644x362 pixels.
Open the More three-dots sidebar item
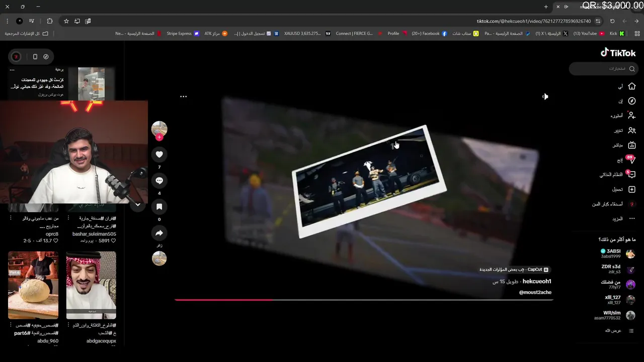[x=632, y=219]
